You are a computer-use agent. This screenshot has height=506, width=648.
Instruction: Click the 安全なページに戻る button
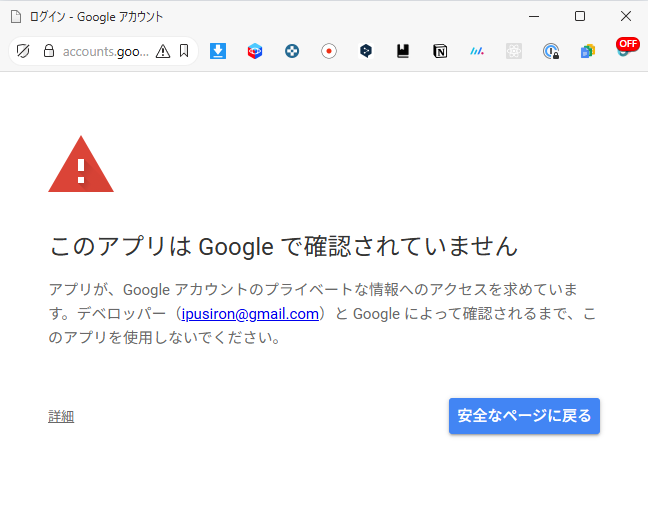524,416
